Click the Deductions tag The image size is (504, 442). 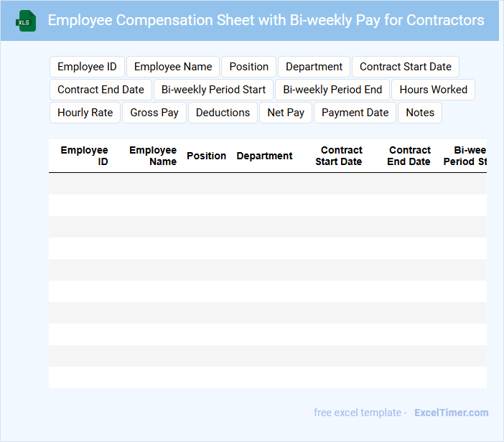[x=223, y=113]
